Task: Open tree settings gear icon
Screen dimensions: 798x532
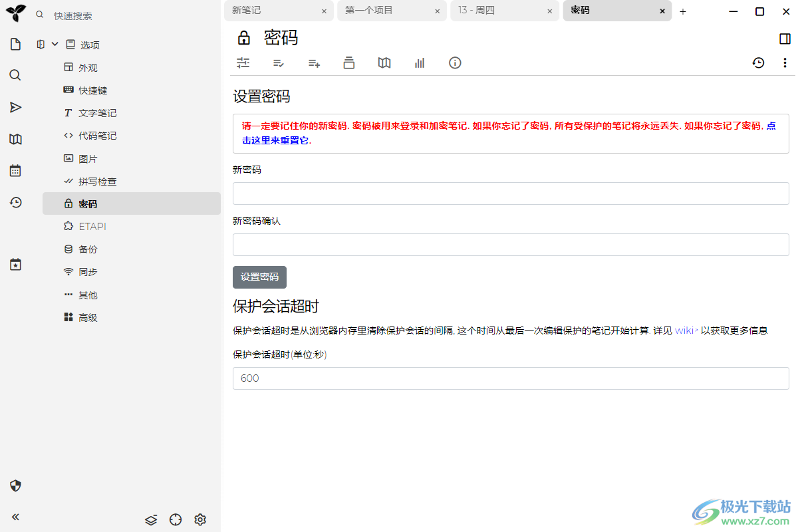Action: click(200, 519)
